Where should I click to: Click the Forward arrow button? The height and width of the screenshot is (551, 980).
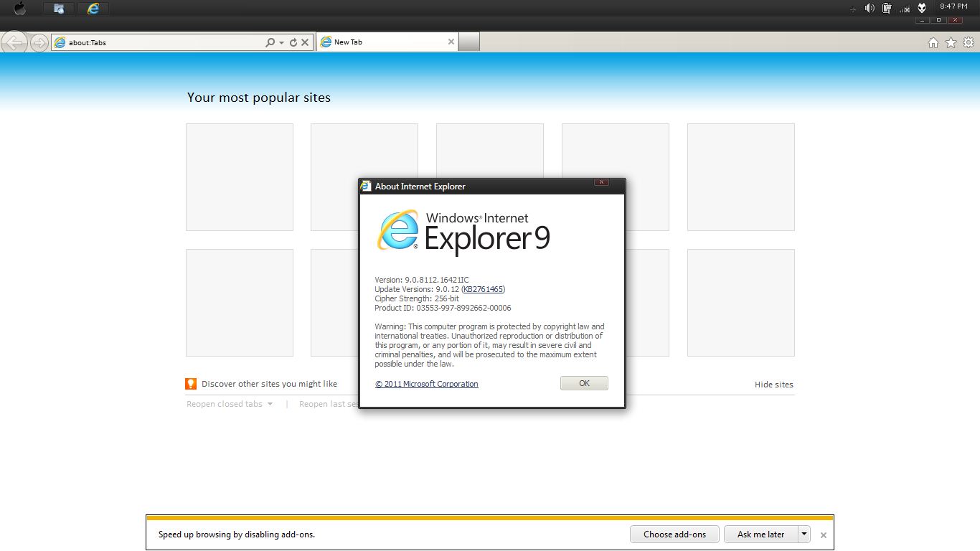[x=39, y=43]
